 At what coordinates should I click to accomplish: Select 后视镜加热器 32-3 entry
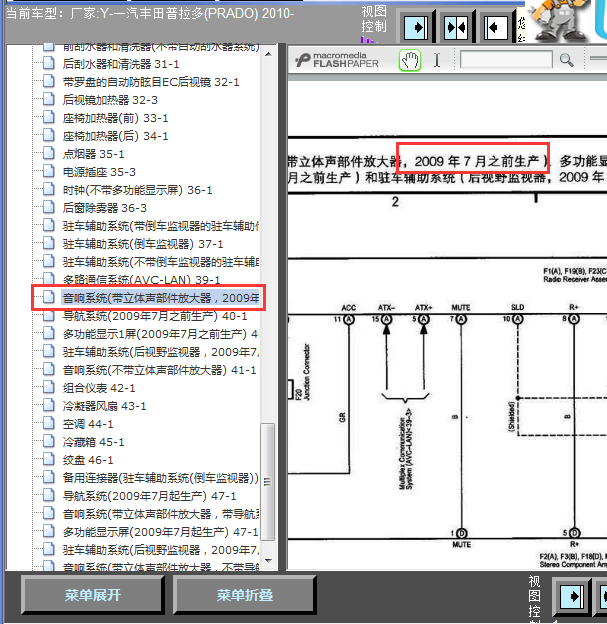click(x=110, y=100)
